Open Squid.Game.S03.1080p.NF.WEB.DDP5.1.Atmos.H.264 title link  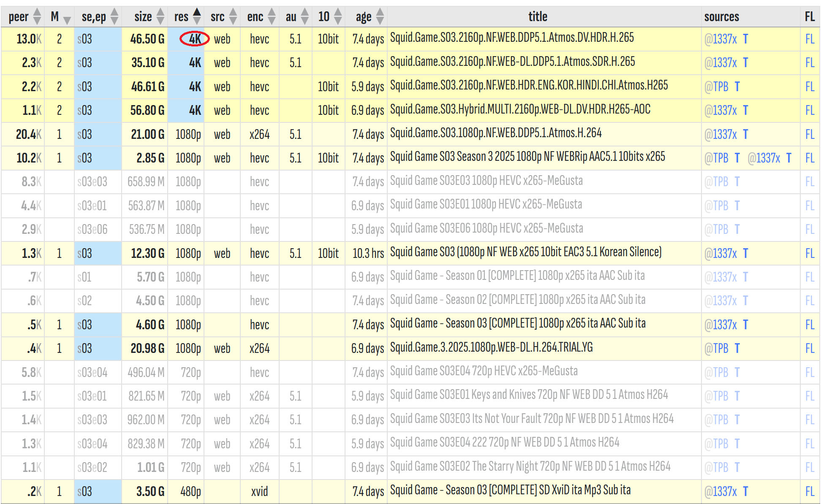(495, 133)
